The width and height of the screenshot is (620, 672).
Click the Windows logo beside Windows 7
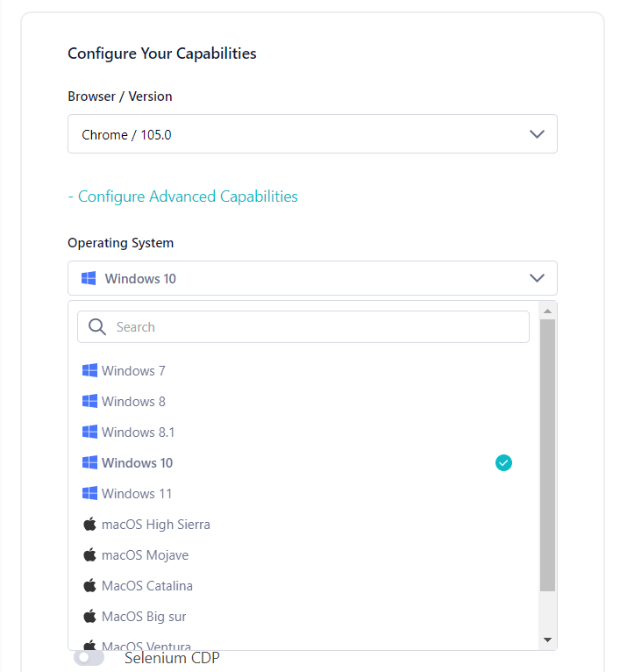tap(89, 371)
